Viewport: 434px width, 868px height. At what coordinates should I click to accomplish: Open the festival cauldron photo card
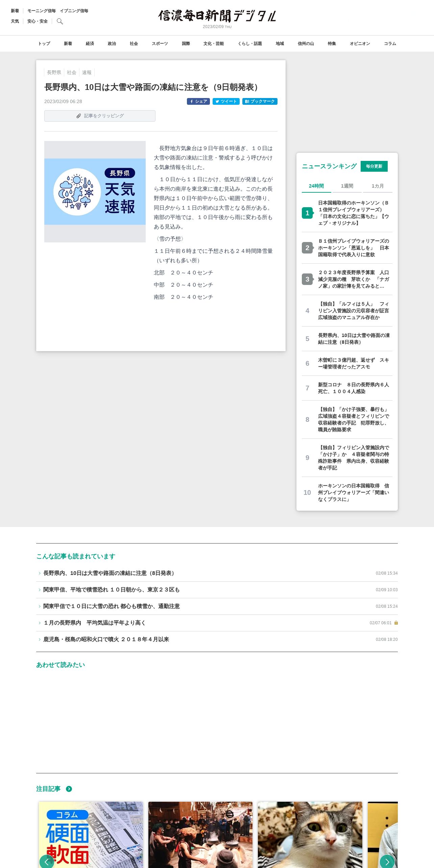(x=200, y=835)
